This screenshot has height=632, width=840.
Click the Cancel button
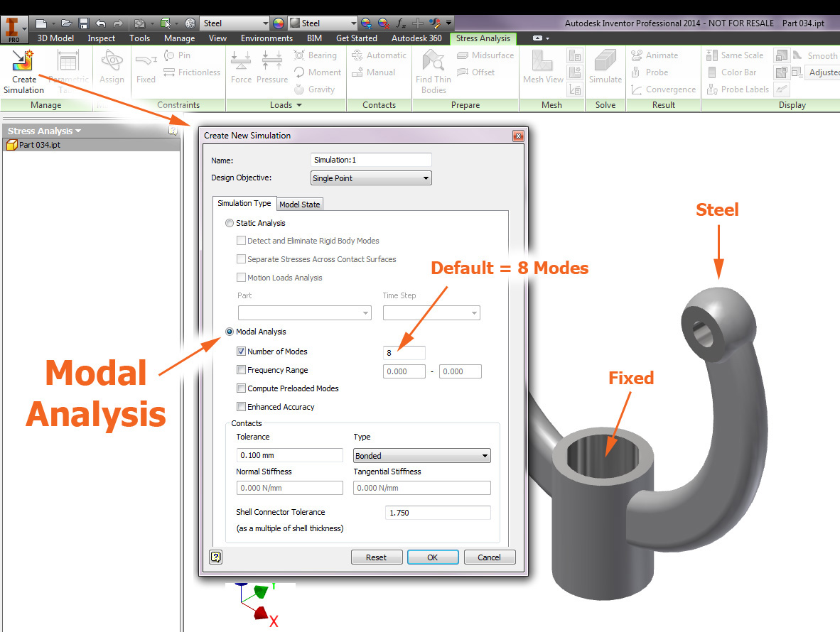(x=489, y=557)
